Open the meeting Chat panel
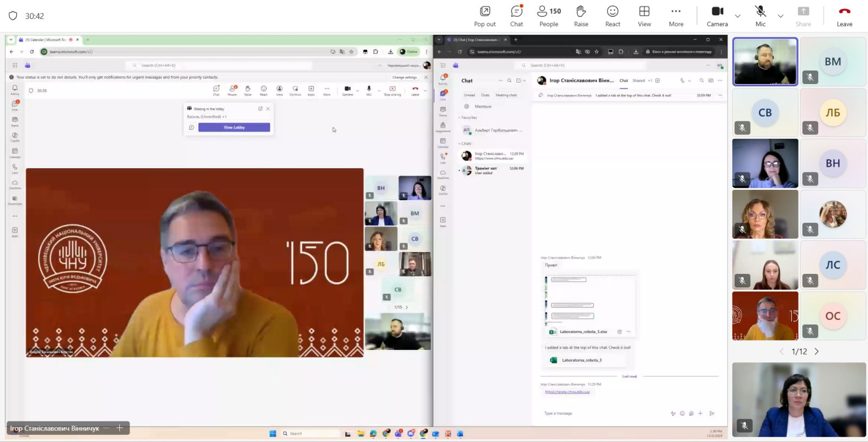The width and height of the screenshot is (868, 442). [516, 16]
